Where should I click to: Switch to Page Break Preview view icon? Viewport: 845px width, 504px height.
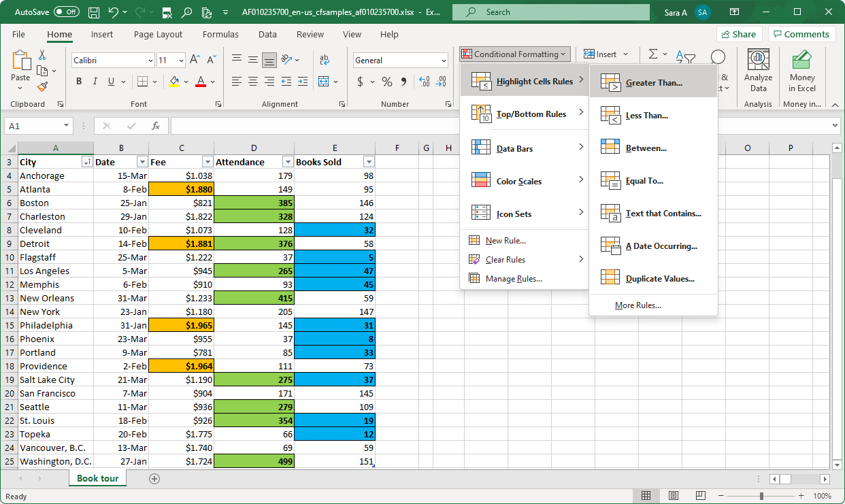pos(700,496)
